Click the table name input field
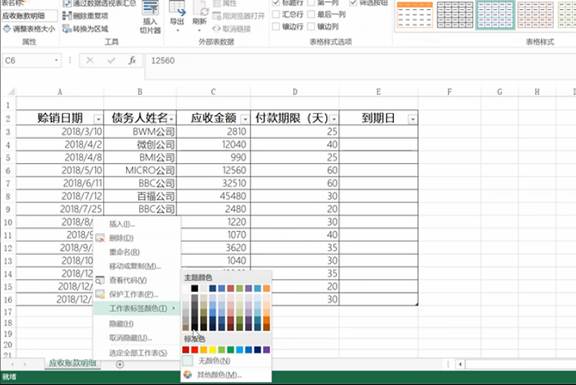 29,16
